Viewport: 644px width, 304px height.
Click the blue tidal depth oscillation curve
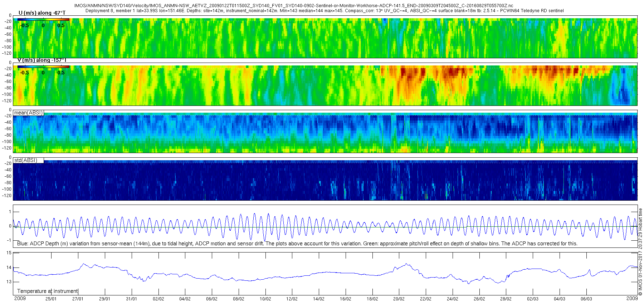click(326, 227)
